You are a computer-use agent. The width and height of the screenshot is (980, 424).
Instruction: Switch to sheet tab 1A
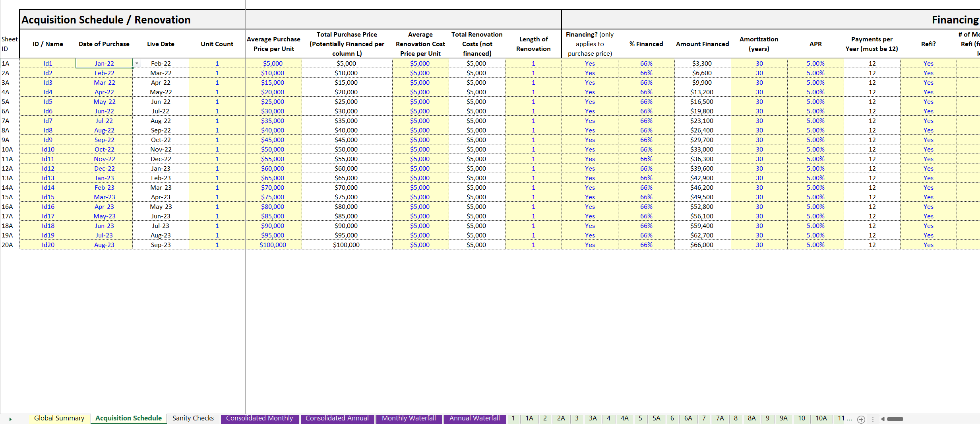point(529,418)
